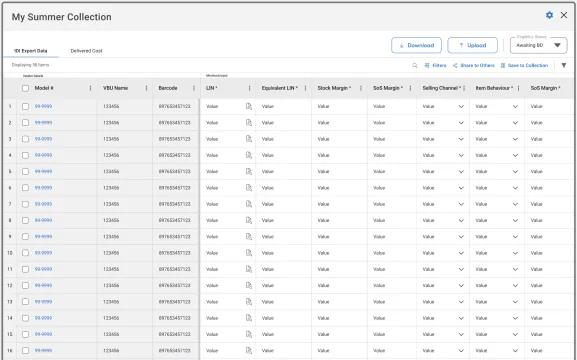
Task: Toggle the select-all checkbox in the header
Action: [25, 88]
